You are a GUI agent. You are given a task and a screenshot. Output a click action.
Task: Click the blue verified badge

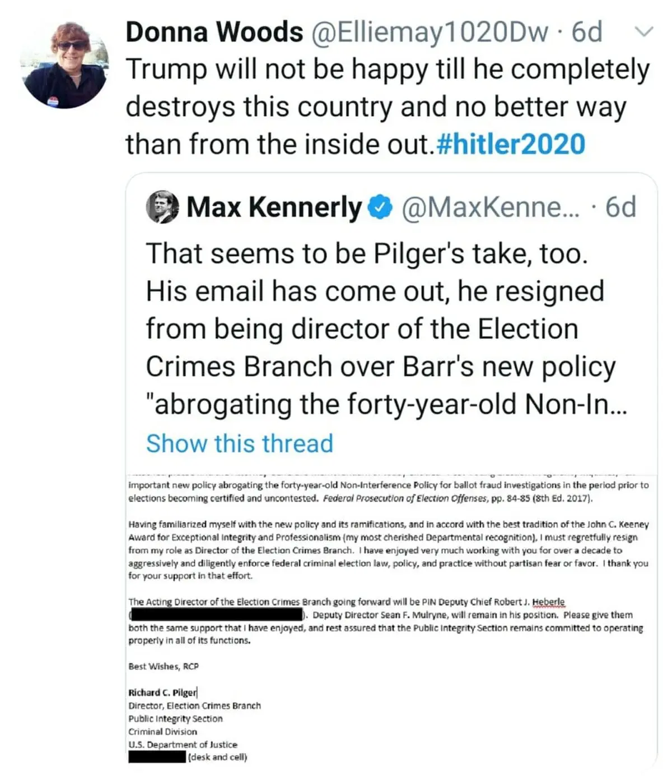[380, 207]
